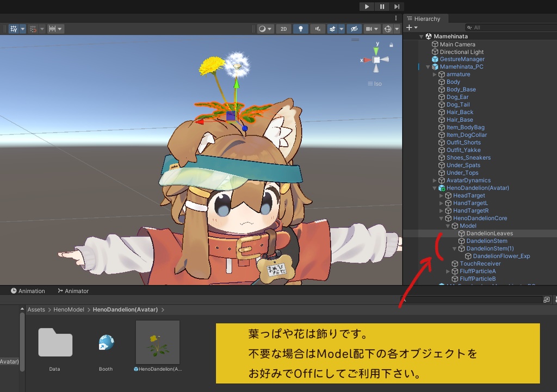557x392 pixels.
Task: Select Main Camera in hierarchy
Action: tap(457, 45)
